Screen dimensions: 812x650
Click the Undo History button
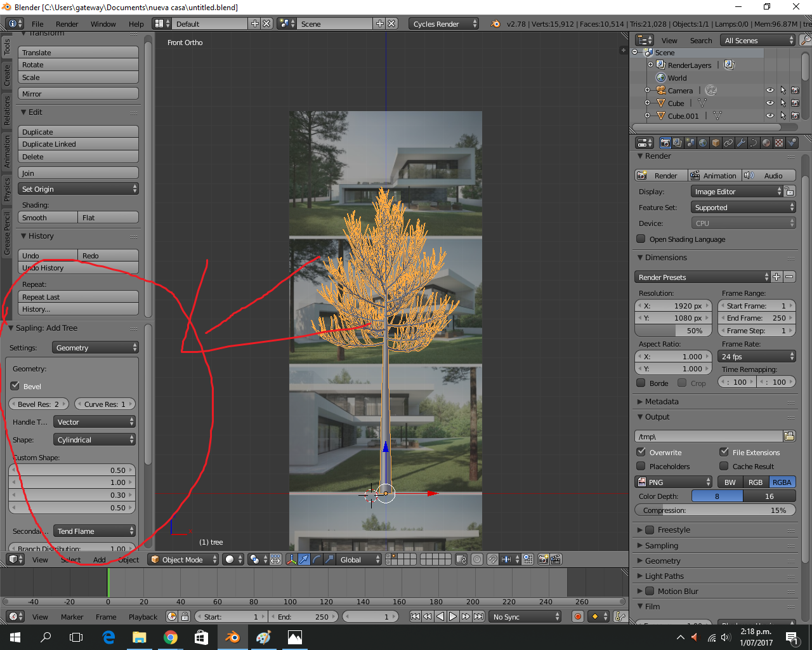coord(79,268)
